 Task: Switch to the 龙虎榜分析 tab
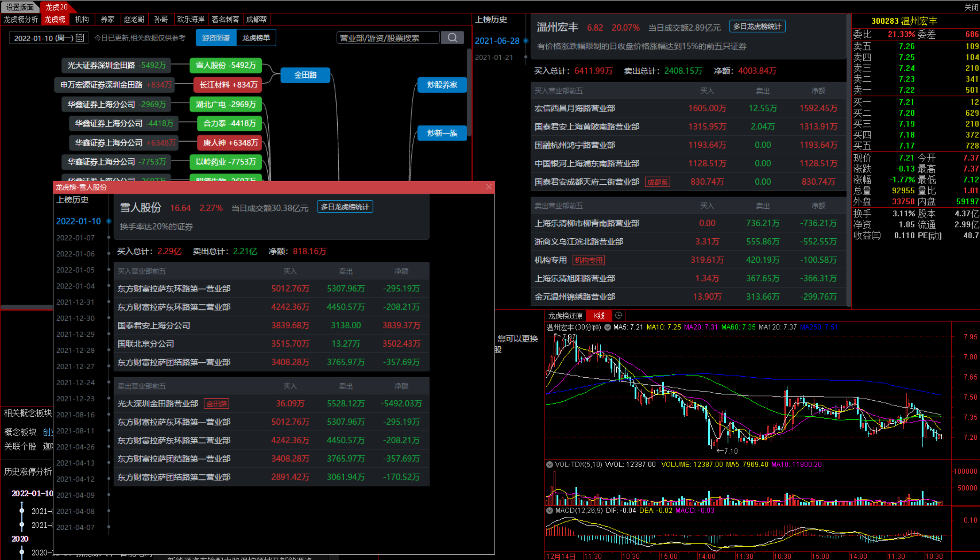[x=21, y=19]
